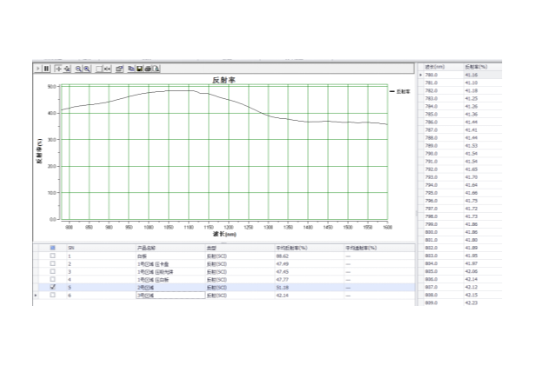Click the print chart icon
Image resolution: width=540 pixels, height=380 pixels.
pos(148,69)
